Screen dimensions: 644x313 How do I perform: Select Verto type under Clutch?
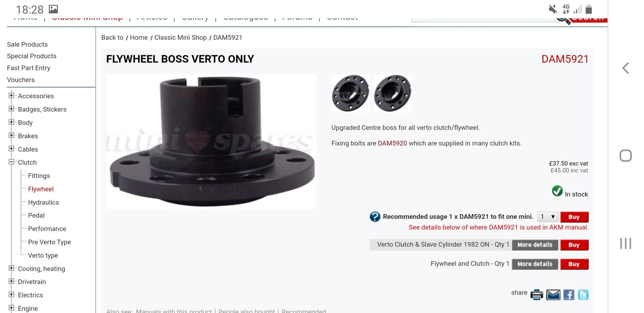[x=43, y=255]
